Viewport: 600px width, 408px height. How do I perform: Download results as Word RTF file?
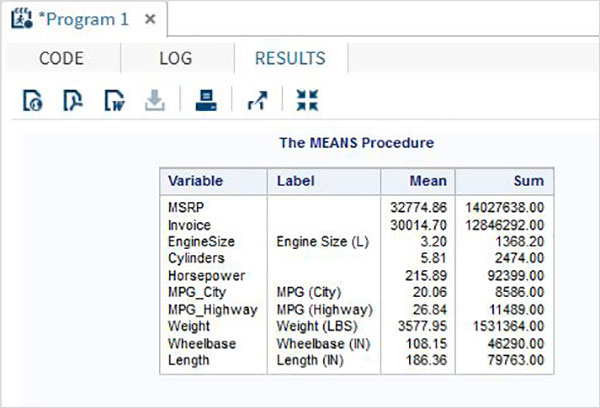click(113, 99)
